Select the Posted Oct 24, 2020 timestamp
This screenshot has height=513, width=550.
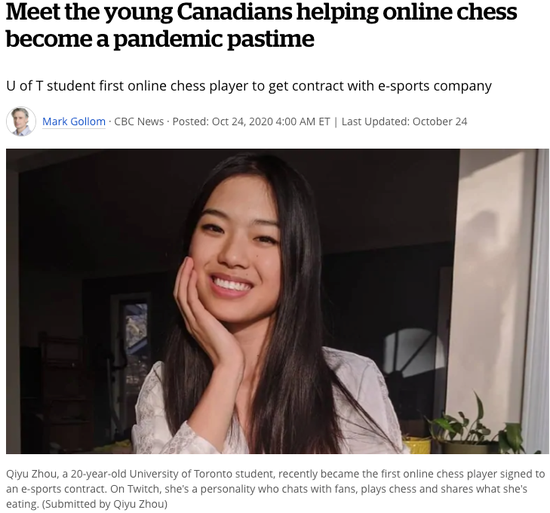[251, 121]
